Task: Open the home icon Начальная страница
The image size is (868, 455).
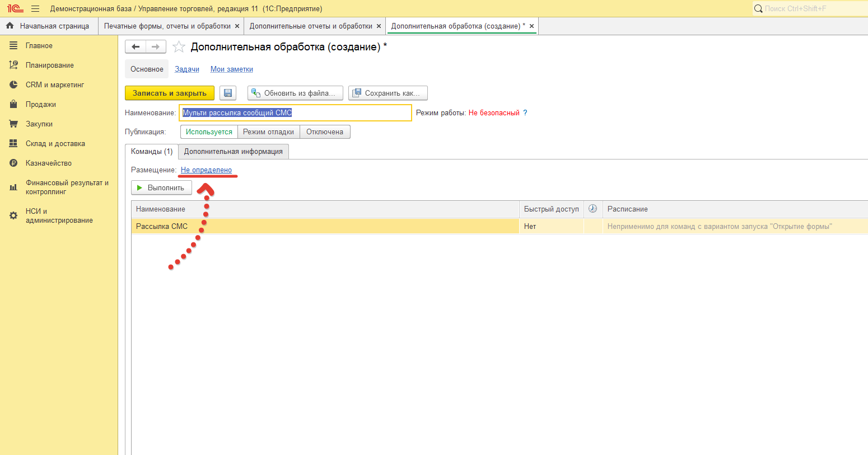Action: click(10, 26)
